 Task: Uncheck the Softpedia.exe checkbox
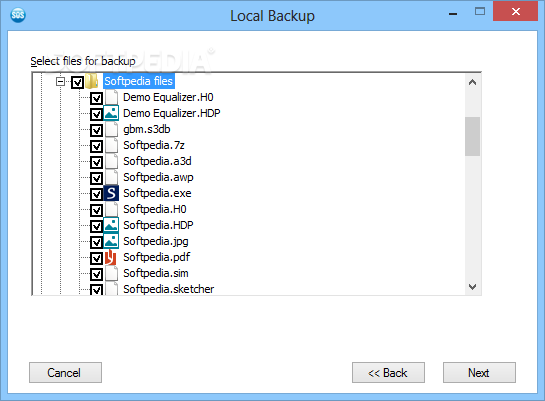(96, 194)
